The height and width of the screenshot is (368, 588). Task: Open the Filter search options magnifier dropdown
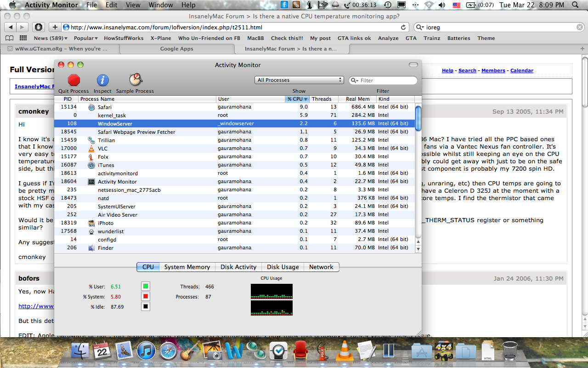point(355,80)
